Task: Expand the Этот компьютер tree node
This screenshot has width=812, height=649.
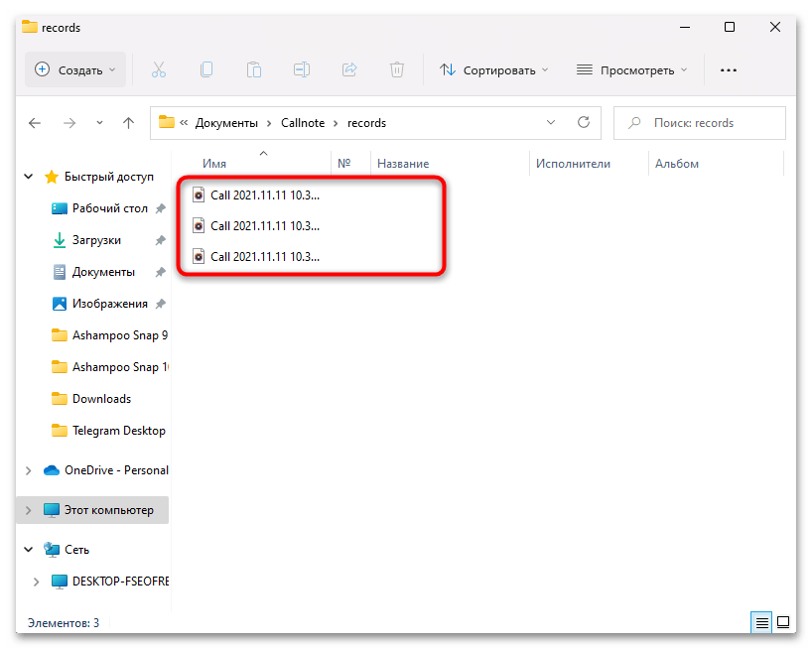Action: point(28,510)
